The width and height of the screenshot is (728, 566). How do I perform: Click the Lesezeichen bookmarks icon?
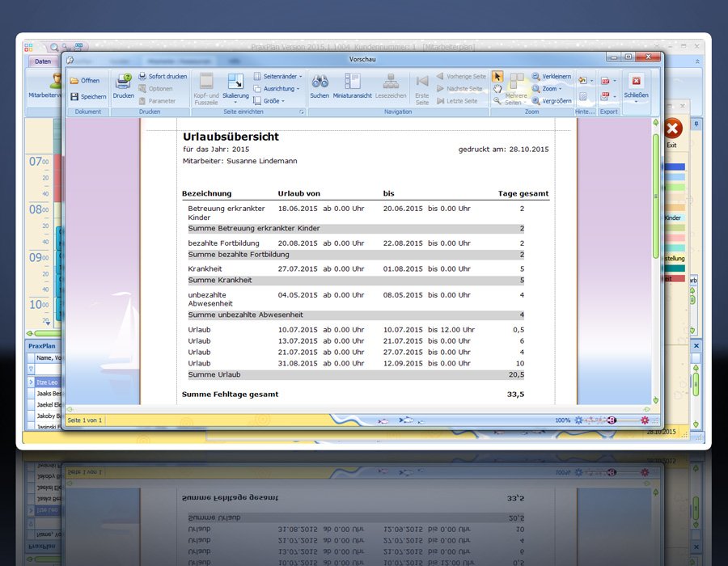pos(391,81)
